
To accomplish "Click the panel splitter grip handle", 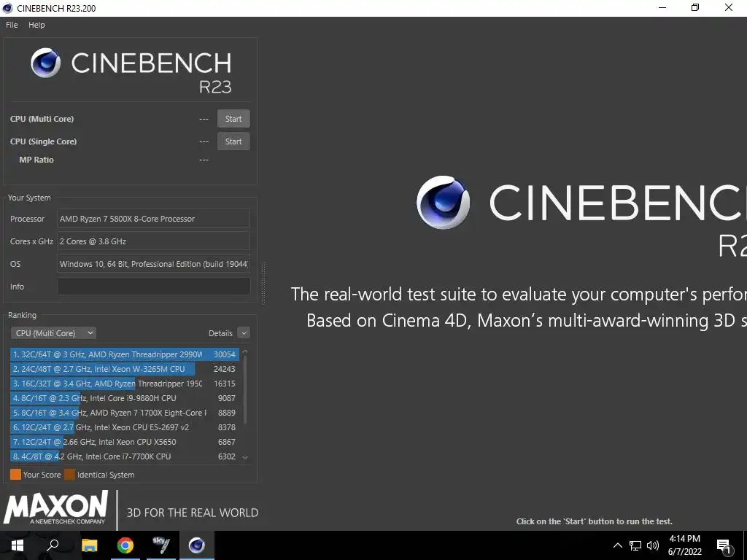I will point(263,283).
